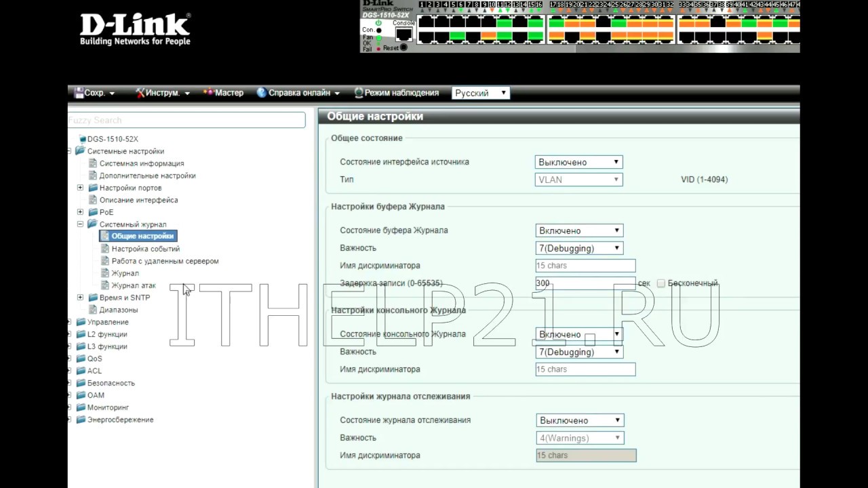Collapse the Системный журнал tree node
Viewport: 868px width, 488px height.
(80, 224)
